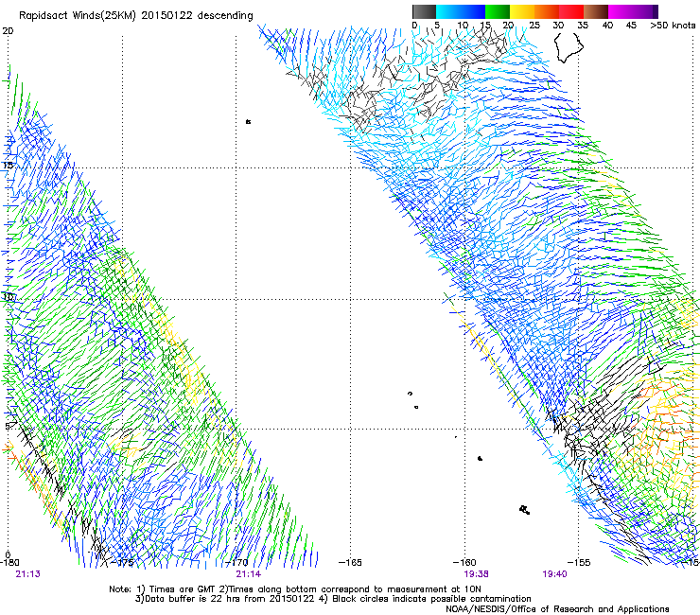Click the dark purple 45-50 knots legend segment
Image resolution: width=700 pixels, height=615 pixels.
(x=645, y=11)
